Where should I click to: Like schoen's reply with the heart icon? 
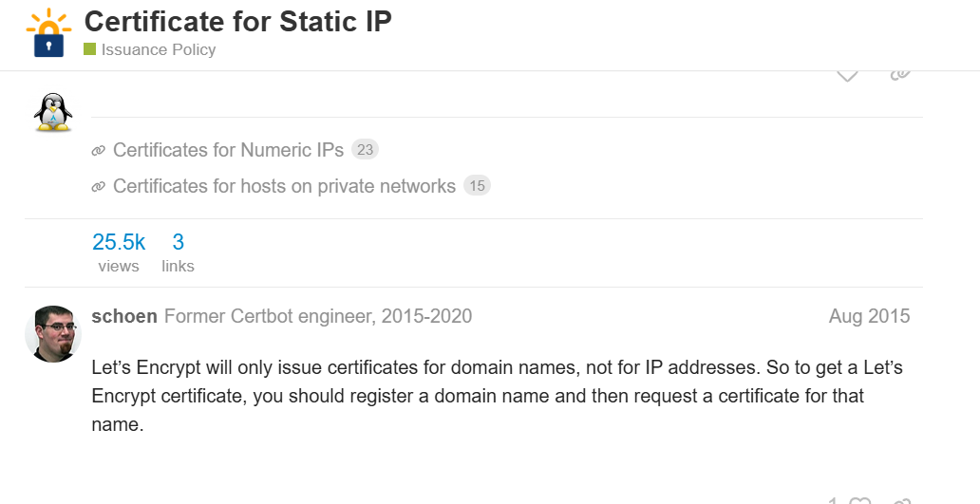859,500
